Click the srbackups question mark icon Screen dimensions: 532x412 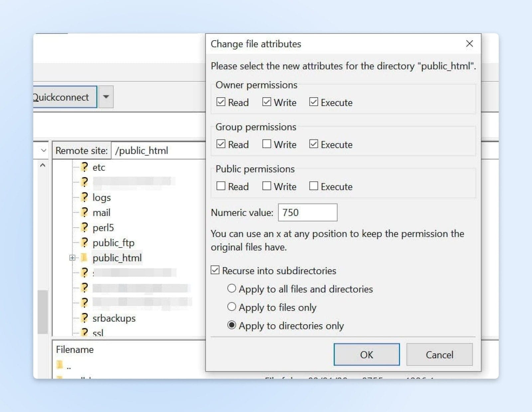pos(85,318)
